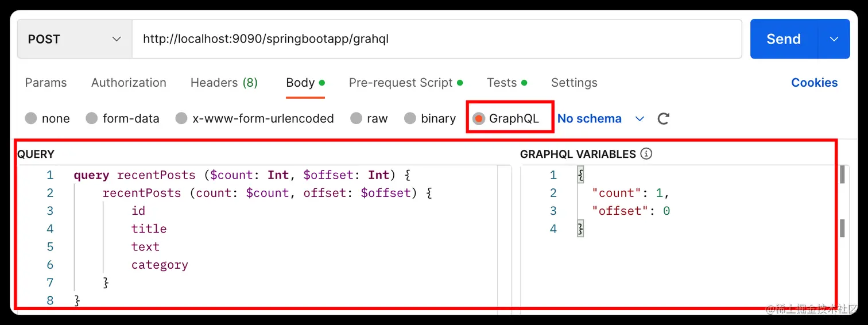Open the Authorization tab
868x325 pixels.
point(129,83)
